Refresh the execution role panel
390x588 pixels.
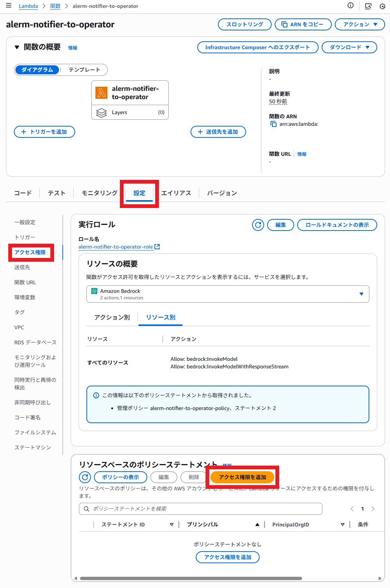pos(258,225)
